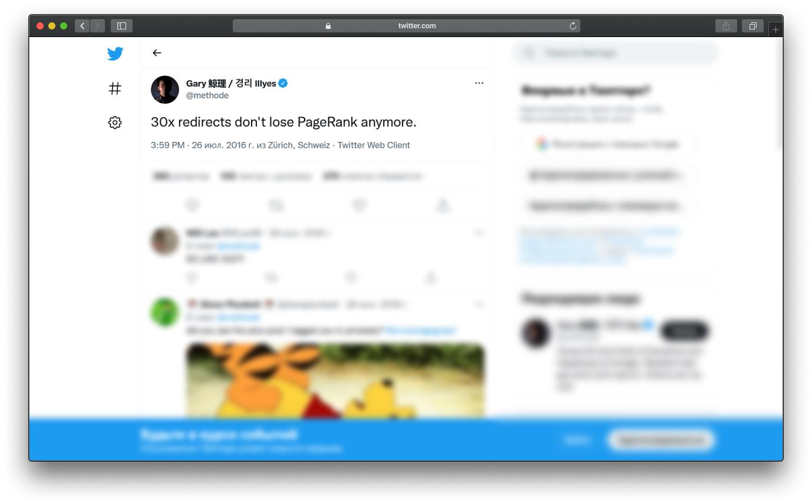
Task: Toggle the Safari sidebar button
Action: coord(121,26)
